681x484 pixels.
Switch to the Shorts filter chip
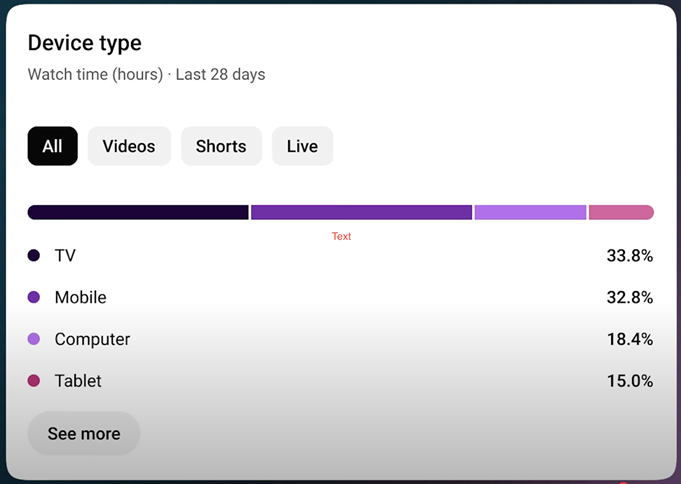tap(221, 146)
